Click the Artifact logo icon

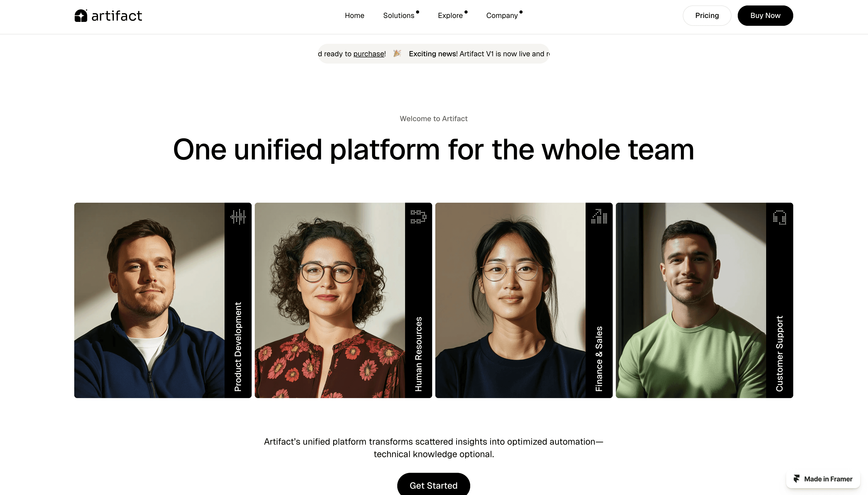(81, 16)
